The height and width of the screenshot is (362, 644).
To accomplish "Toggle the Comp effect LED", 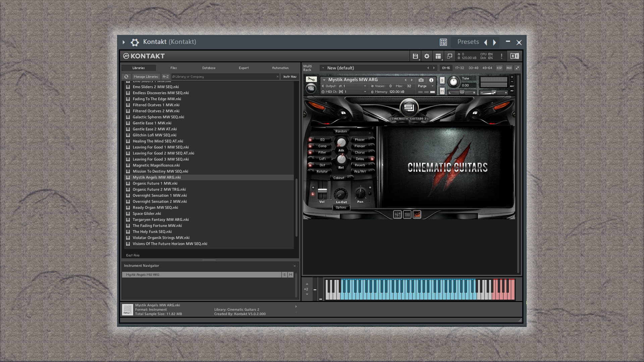I will tap(310, 146).
